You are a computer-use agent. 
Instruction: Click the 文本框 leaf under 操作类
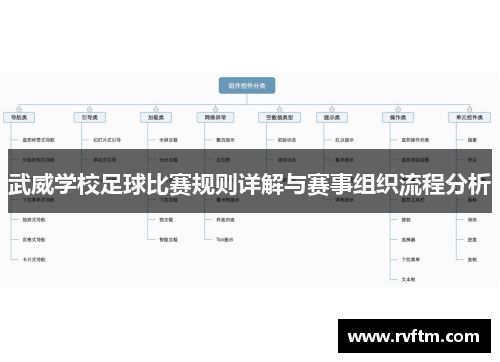[408, 279]
